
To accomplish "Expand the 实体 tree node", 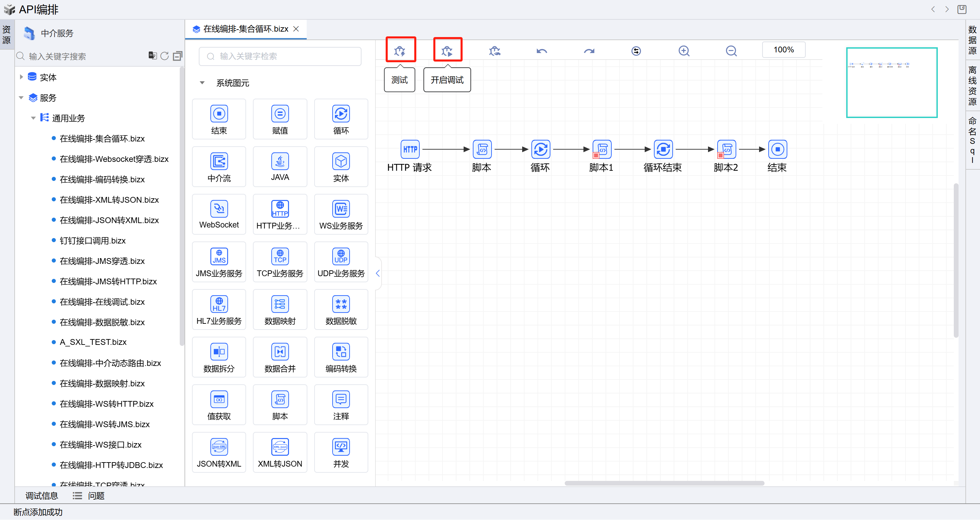I will 21,77.
